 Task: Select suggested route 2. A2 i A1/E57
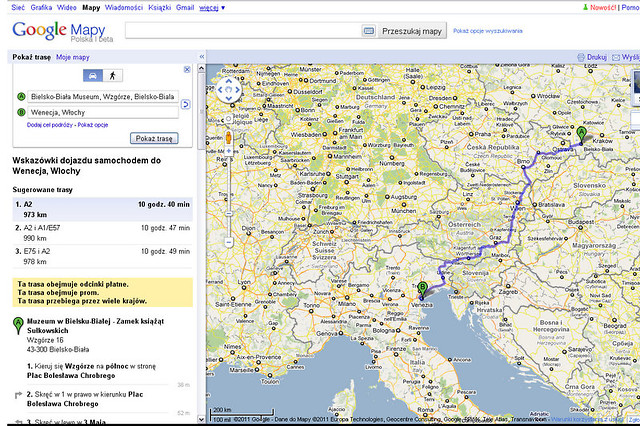tap(102, 233)
